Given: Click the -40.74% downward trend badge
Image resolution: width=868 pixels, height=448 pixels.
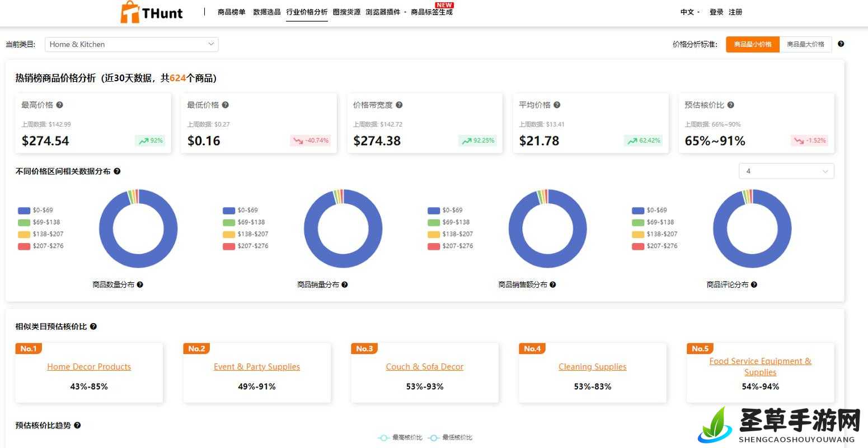Looking at the screenshot, I should coord(311,141).
